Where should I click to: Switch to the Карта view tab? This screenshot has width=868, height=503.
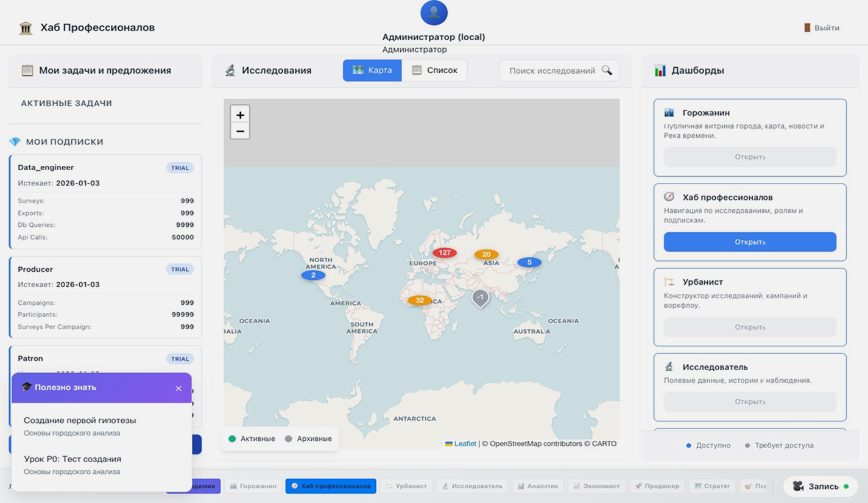[x=372, y=70]
